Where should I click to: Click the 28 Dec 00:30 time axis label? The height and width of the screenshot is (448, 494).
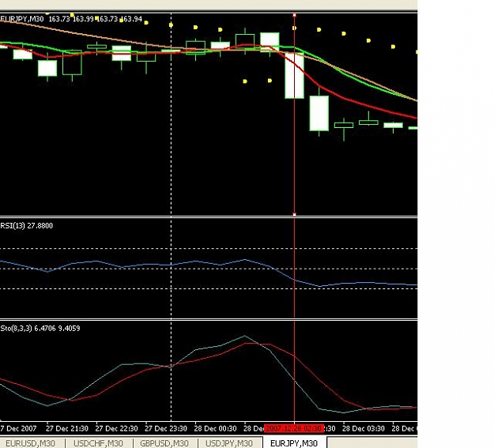[215, 429]
